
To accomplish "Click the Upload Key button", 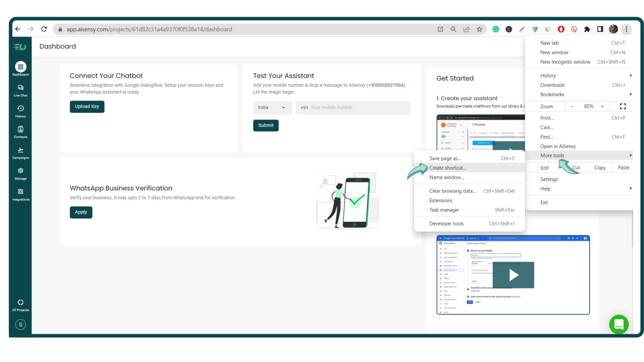I will point(87,106).
